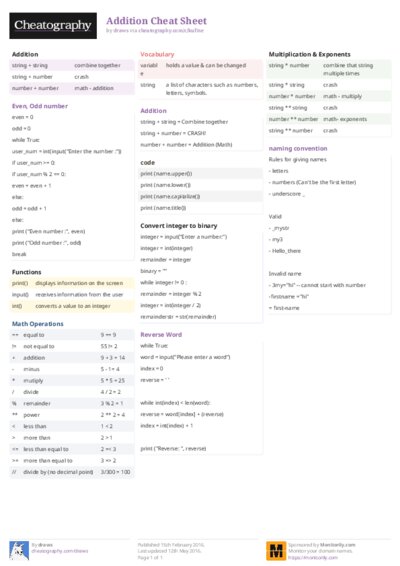Image resolution: width=400 pixels, height=566 pixels.
Task: Select the code heading
Action: (148, 163)
